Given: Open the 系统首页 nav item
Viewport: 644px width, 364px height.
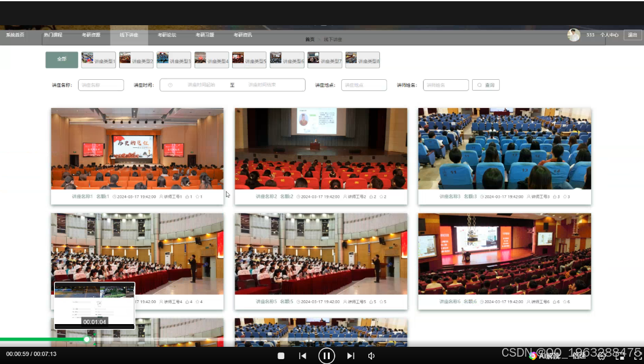Looking at the screenshot, I should click(15, 35).
